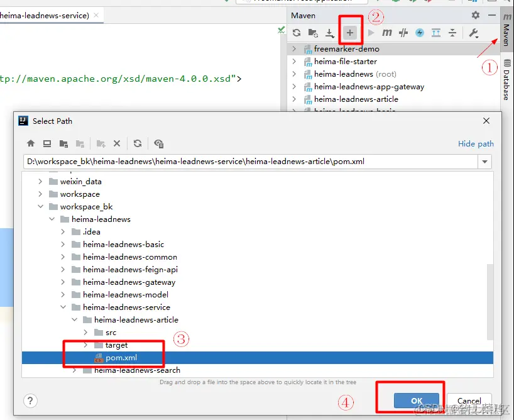The width and height of the screenshot is (514, 420).
Task: Expand heima-leadnews-app-gateway Maven project
Action: click(294, 87)
